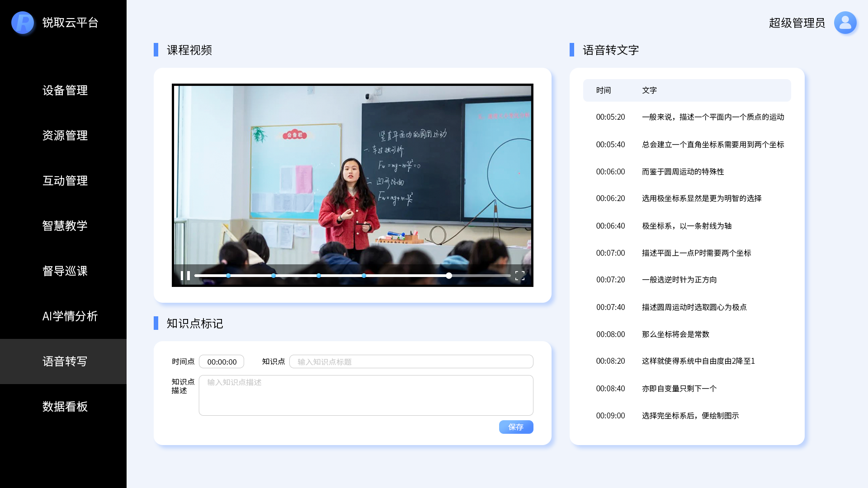Image resolution: width=868 pixels, height=488 pixels.
Task: Select transcript row at 00:06:20
Action: [686, 198]
